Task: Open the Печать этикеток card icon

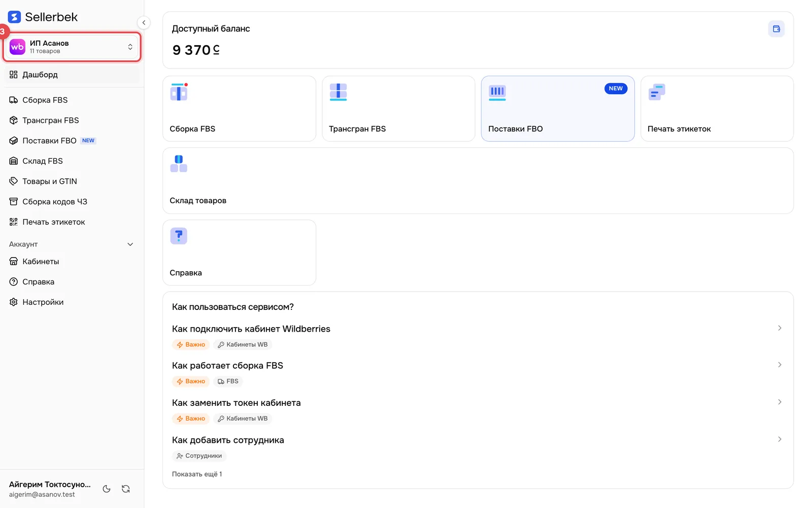Action: [657, 92]
